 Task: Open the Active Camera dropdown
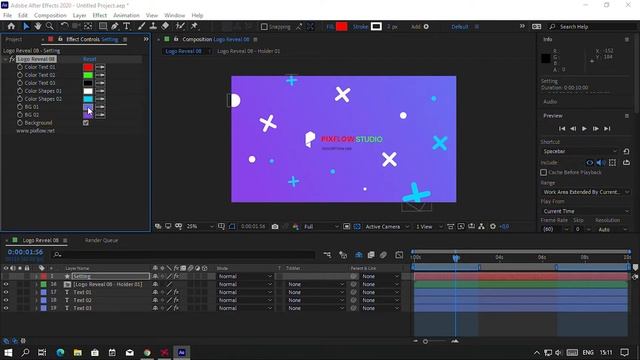tap(387, 227)
